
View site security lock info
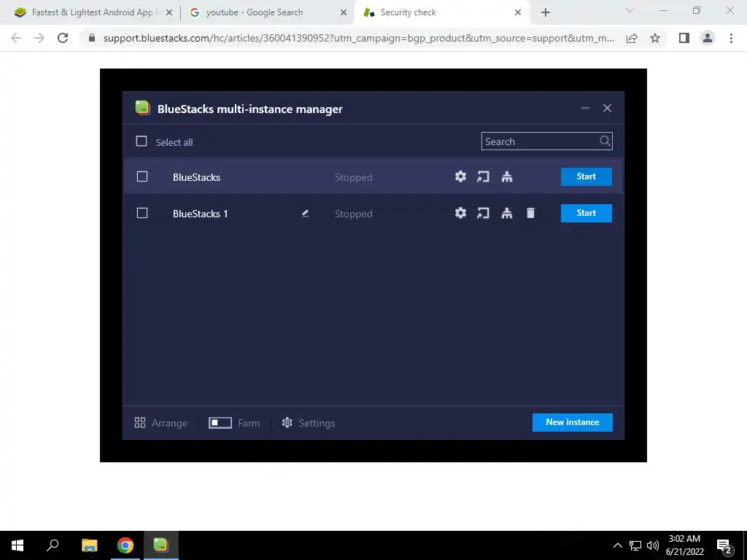click(x=92, y=38)
